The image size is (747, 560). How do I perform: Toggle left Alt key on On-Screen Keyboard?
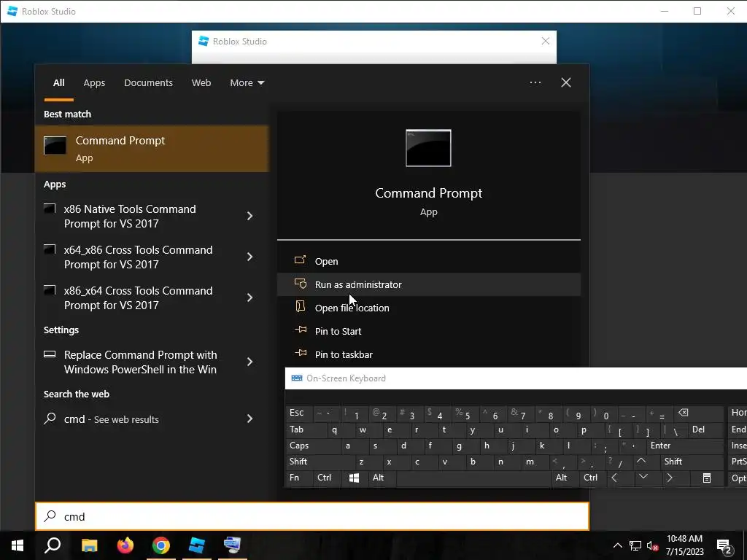tap(382, 478)
